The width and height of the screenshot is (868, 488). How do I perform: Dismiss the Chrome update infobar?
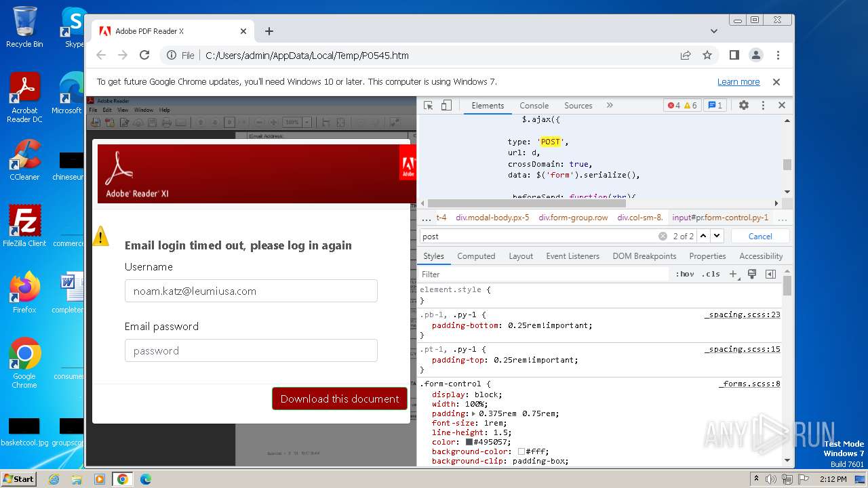pyautogui.click(x=776, y=81)
